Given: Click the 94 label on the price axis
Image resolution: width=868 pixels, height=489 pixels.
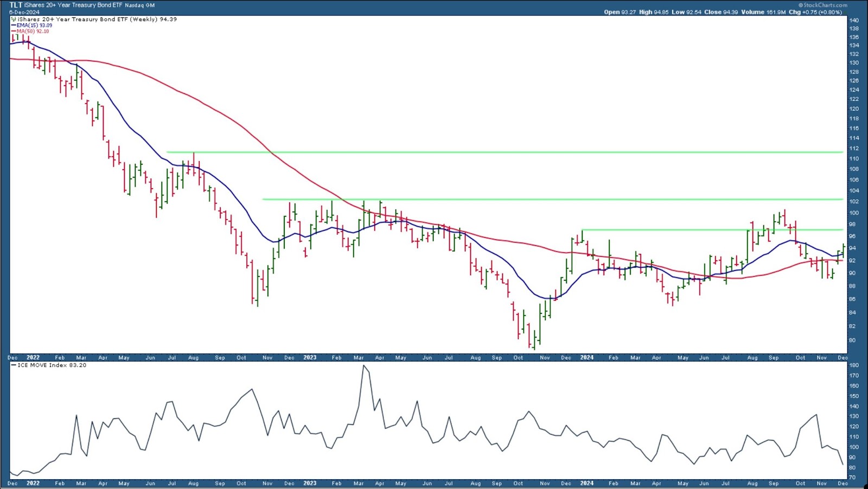Looking at the screenshot, I should coord(852,249).
